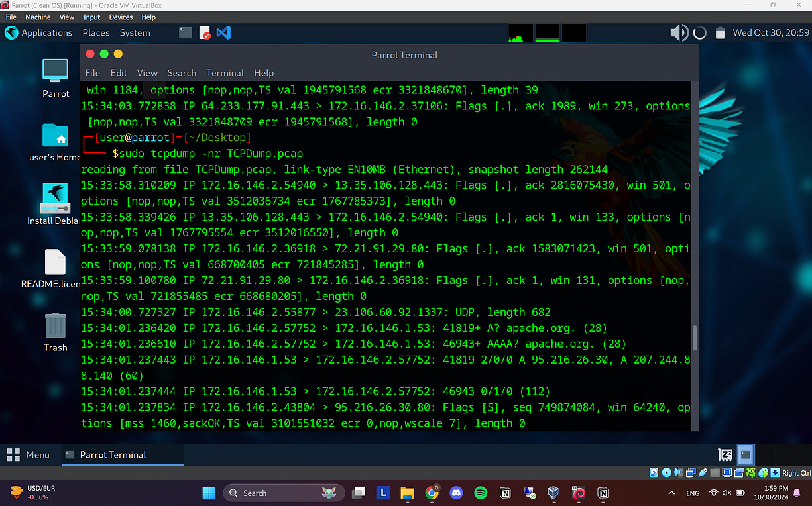
Task: Open Discord from the Windows taskbar
Action: click(456, 493)
